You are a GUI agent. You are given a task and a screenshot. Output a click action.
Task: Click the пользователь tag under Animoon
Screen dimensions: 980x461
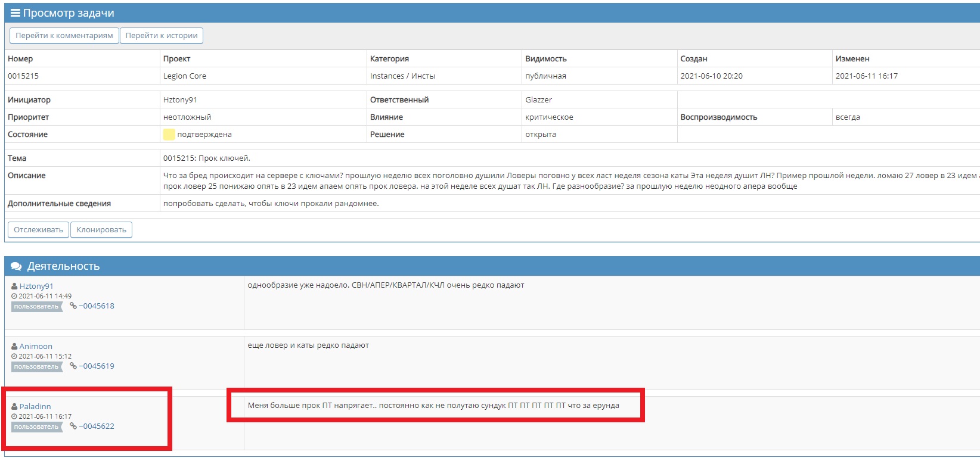coord(36,367)
